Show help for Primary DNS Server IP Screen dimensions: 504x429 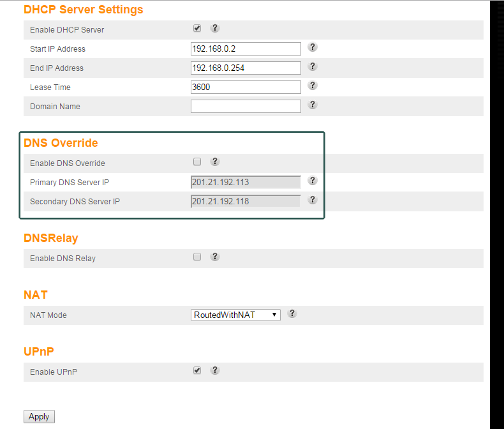pyautogui.click(x=313, y=181)
